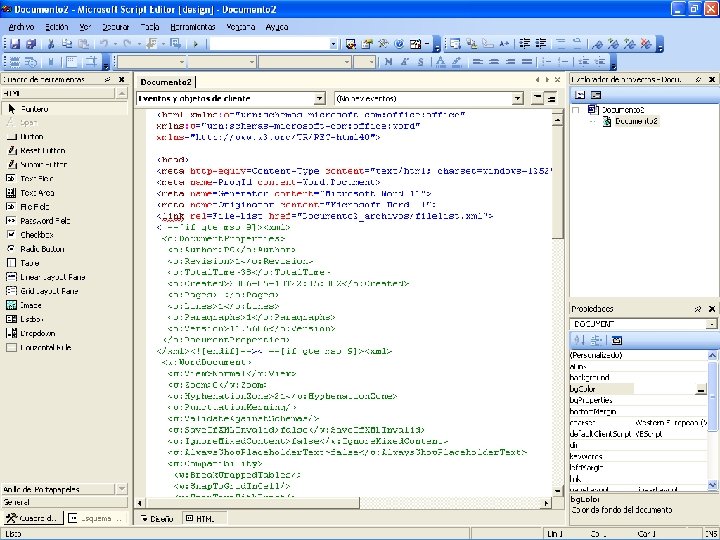The height and width of the screenshot is (540, 720).
Task: Pick the Text Area toolbox item
Action: 37,192
